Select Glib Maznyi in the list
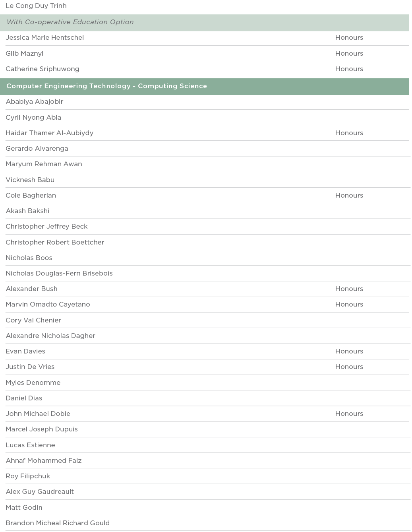Image resolution: width=412 pixels, height=532 pixels. tap(24, 54)
